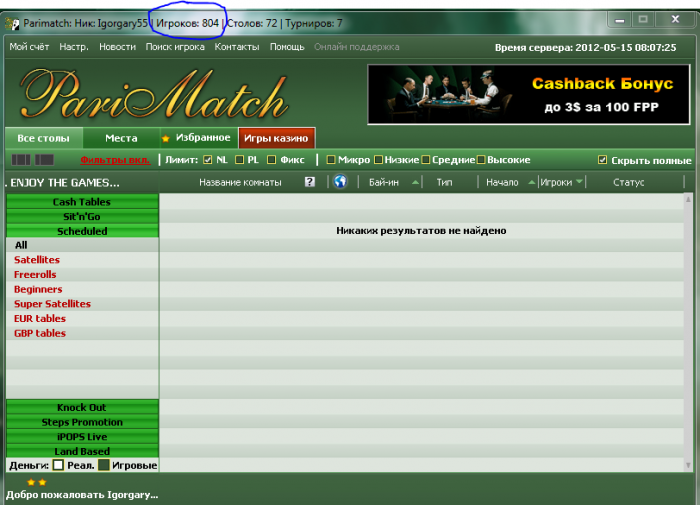Expand the Cash Tables section
The height and width of the screenshot is (505, 700).
[x=82, y=202]
